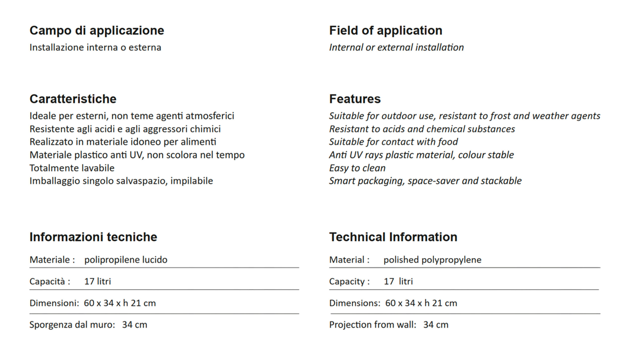
Task: Click the 'Field of application' heading
Action: coord(386,31)
